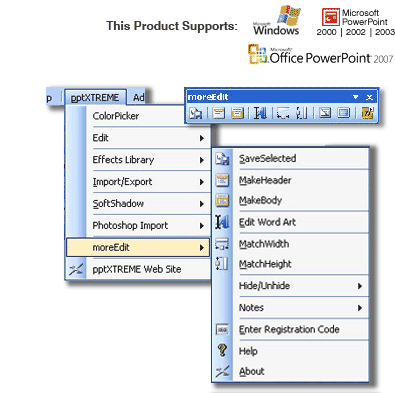Expand arrow beside Effects Library
This screenshot has width=395, height=393.
click(201, 160)
